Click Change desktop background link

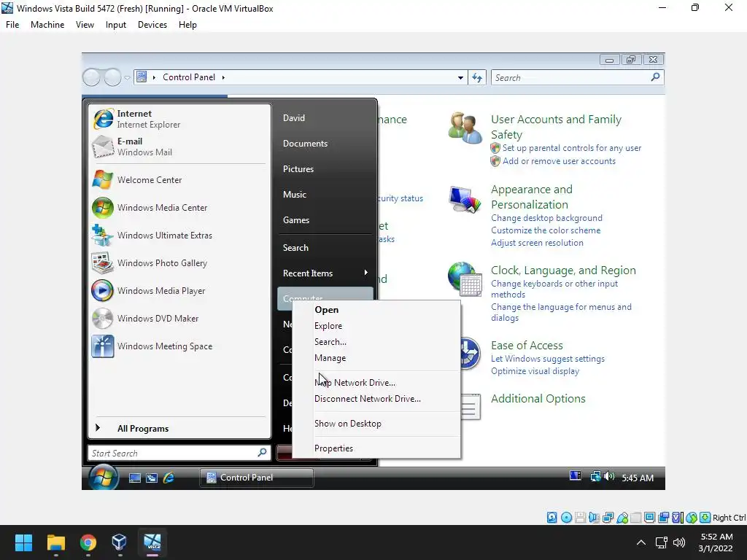pos(546,217)
